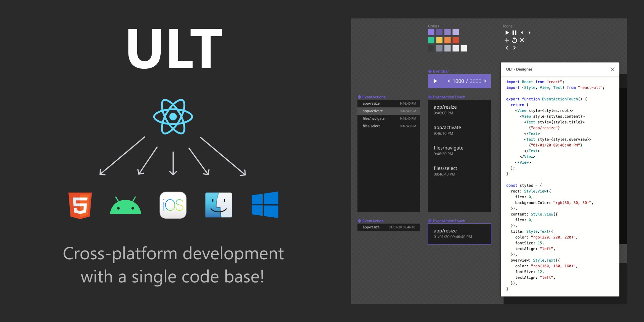Click the 'Colors' section label
The width and height of the screenshot is (644, 322).
[434, 26]
